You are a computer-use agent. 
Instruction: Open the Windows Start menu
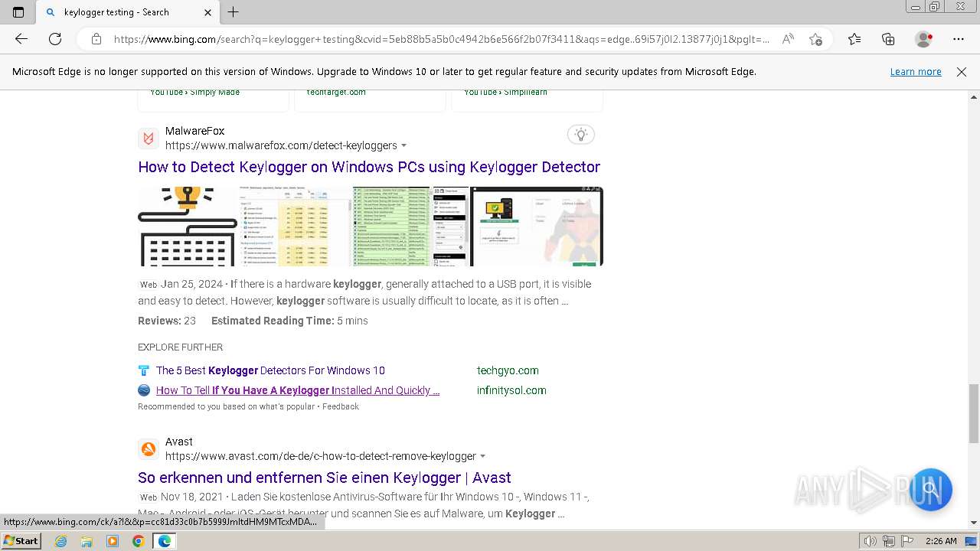pos(21,541)
